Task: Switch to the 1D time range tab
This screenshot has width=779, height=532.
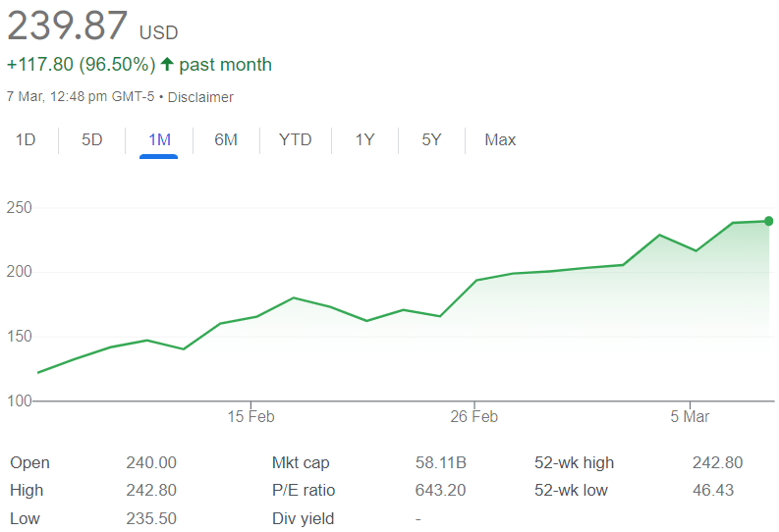Action: pyautogui.click(x=26, y=140)
